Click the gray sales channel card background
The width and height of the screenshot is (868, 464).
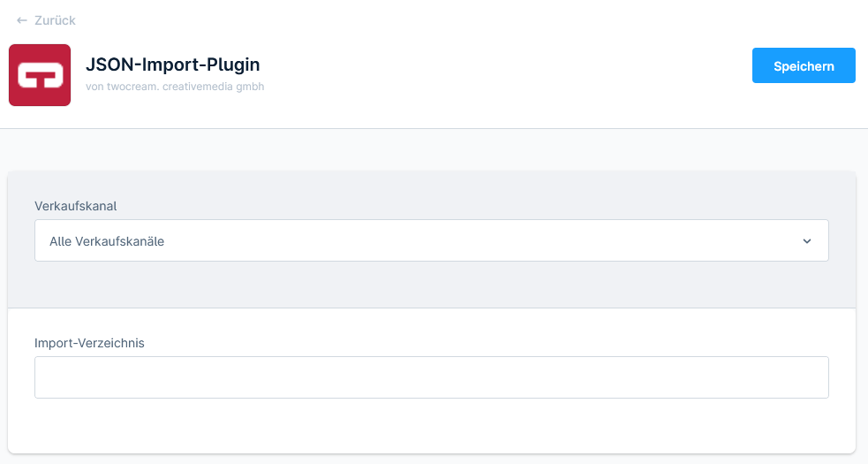point(431,285)
